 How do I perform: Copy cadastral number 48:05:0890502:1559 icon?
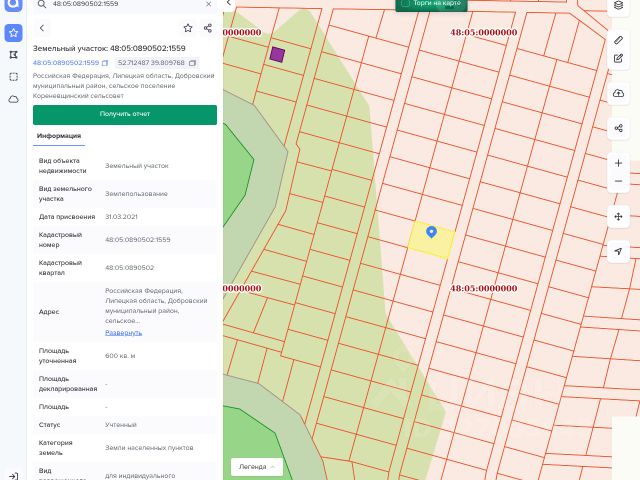(105, 63)
